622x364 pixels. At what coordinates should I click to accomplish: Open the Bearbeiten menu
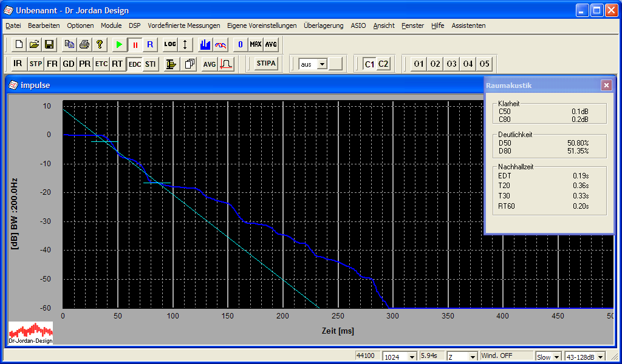[x=44, y=25]
